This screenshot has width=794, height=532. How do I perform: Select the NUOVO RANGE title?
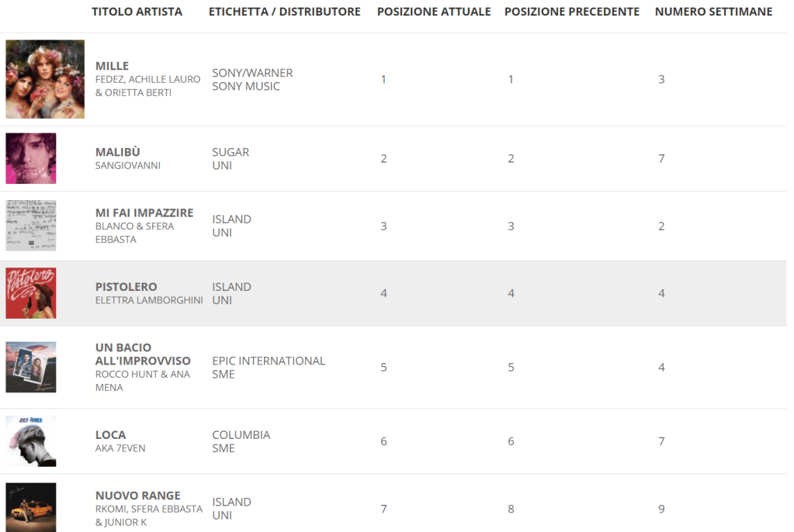coord(138,496)
